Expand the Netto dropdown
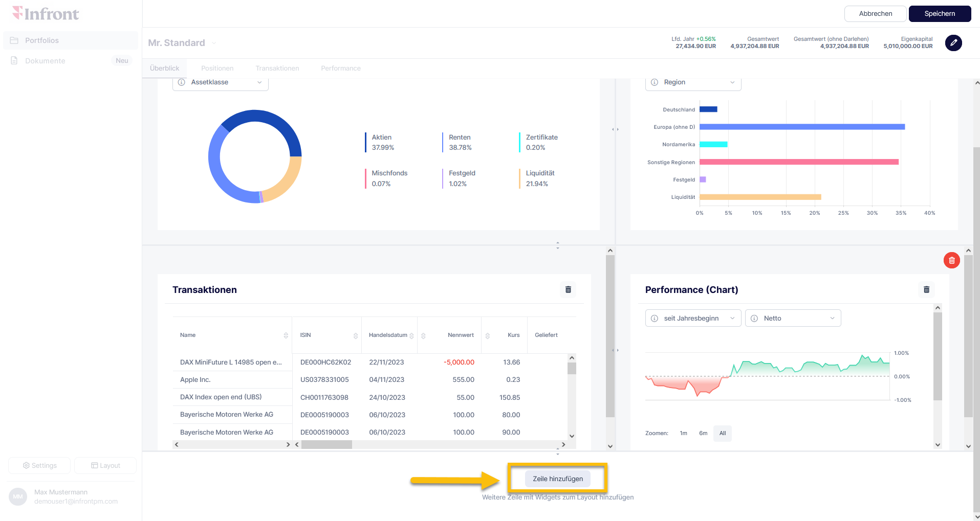The height and width of the screenshot is (521, 980). [x=793, y=318]
